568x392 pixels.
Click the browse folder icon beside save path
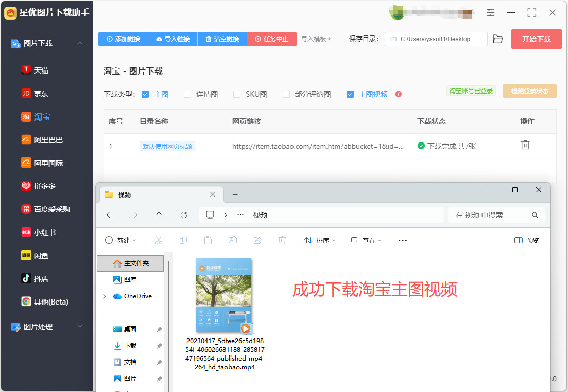coord(498,39)
